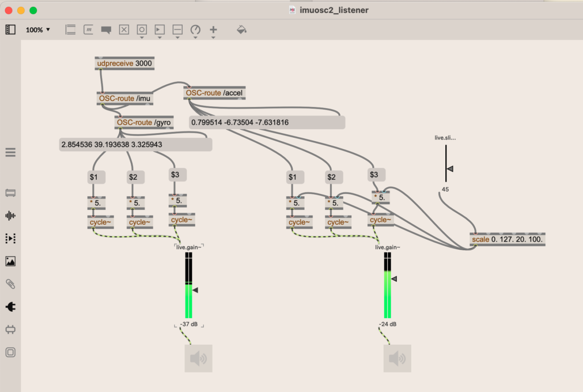The width and height of the screenshot is (583, 392).
Task: Add a number box from toolbar
Action: click(x=159, y=30)
